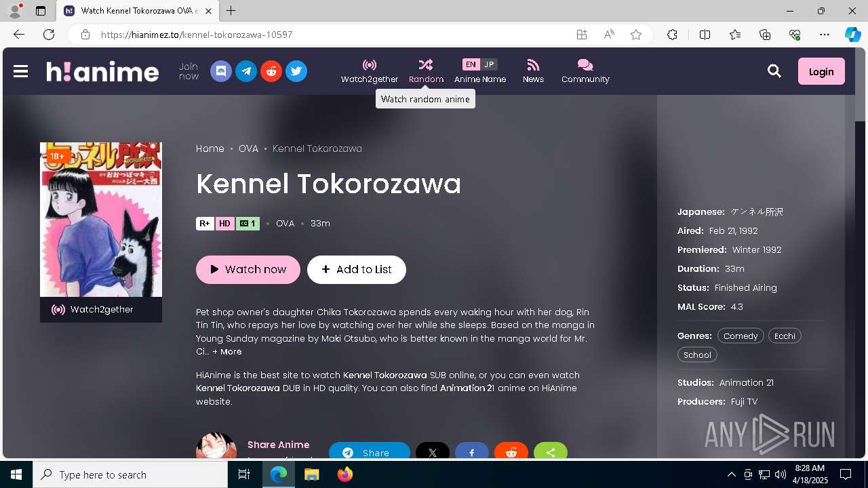The image size is (868, 488).
Task: Open the site search magnifier
Action: pyautogui.click(x=774, y=71)
